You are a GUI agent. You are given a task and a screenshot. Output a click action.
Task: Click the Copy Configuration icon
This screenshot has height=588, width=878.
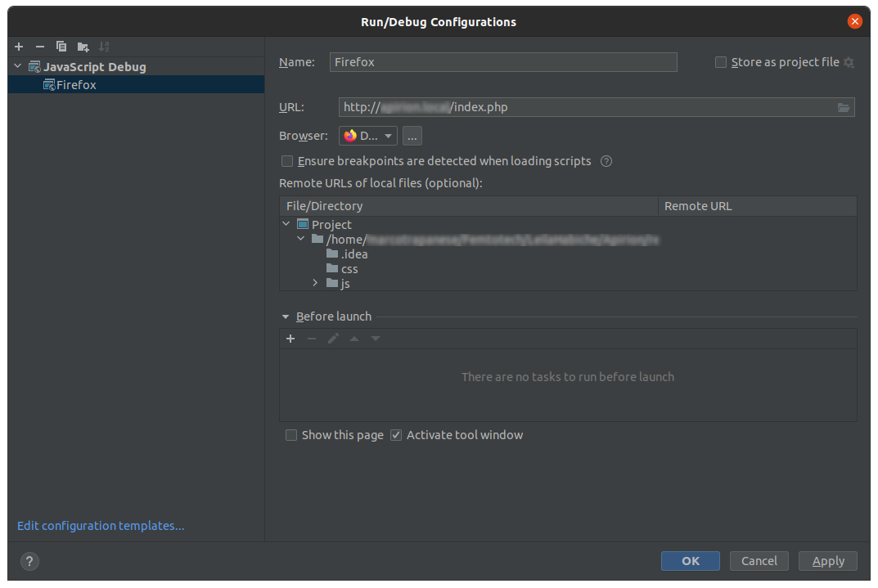[x=61, y=47]
